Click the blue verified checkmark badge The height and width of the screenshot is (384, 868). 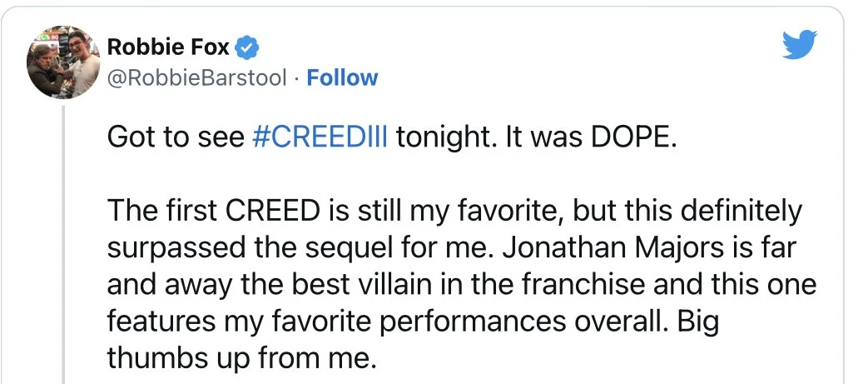pos(247,48)
